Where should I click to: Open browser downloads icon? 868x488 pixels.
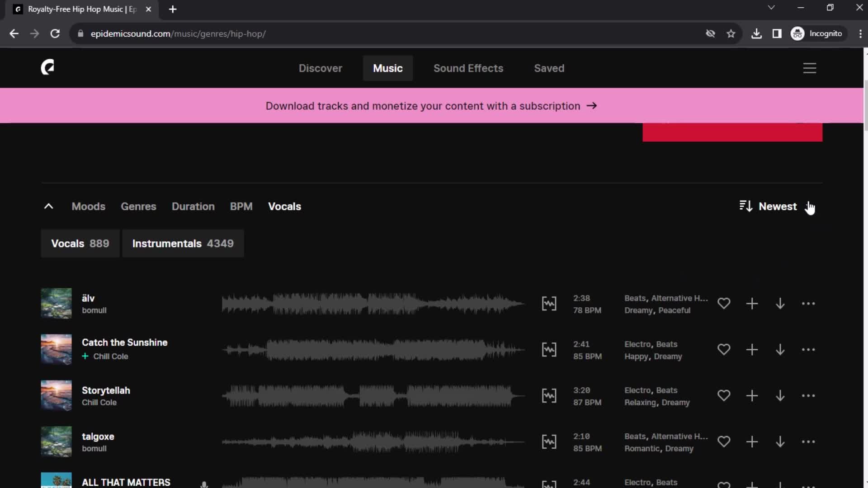point(756,34)
